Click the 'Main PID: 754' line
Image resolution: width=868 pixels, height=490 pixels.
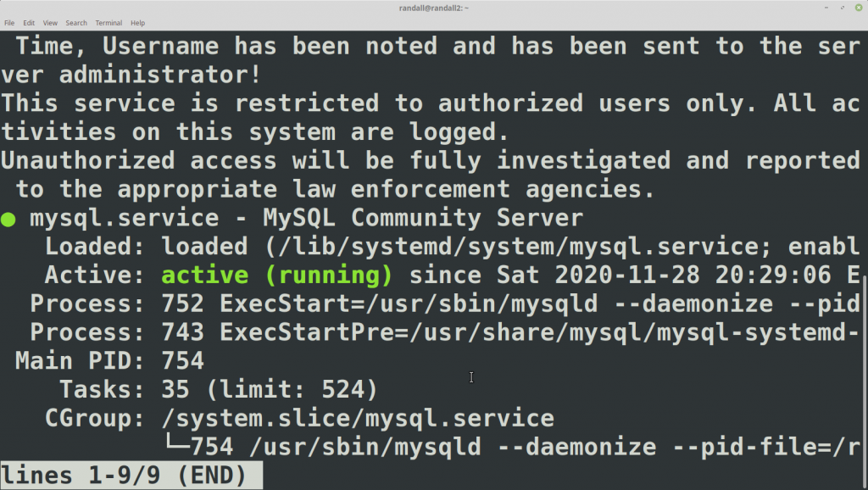coord(109,361)
